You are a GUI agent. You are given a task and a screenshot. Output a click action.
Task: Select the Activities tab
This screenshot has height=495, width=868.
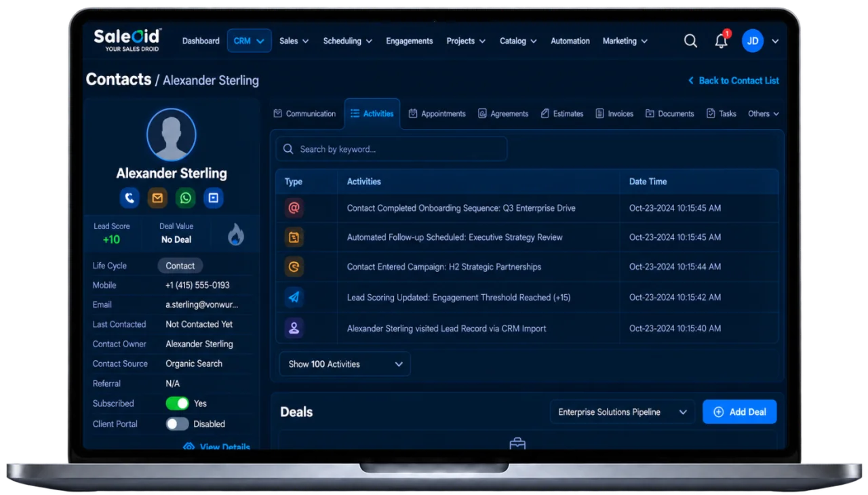click(x=372, y=114)
